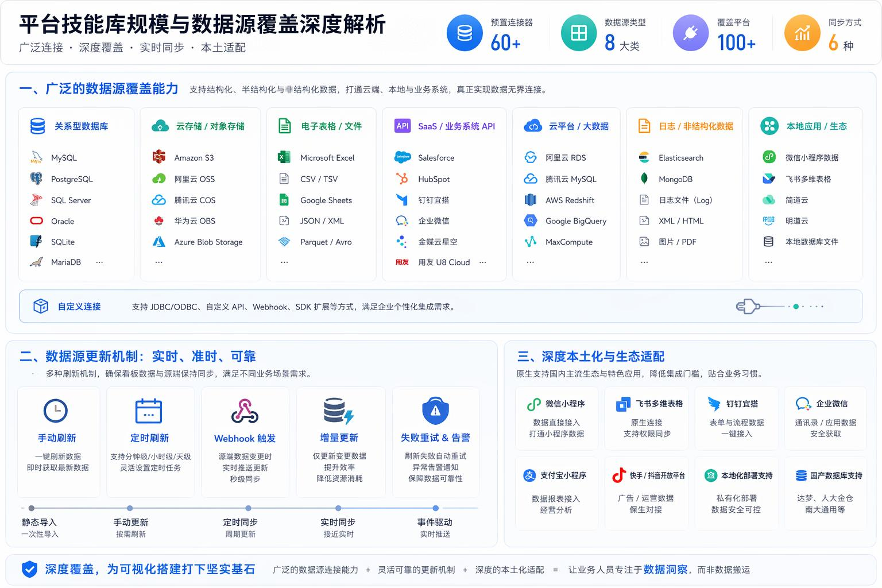
Task: Click the 手动更新 timeline dot
Action: tap(130, 508)
